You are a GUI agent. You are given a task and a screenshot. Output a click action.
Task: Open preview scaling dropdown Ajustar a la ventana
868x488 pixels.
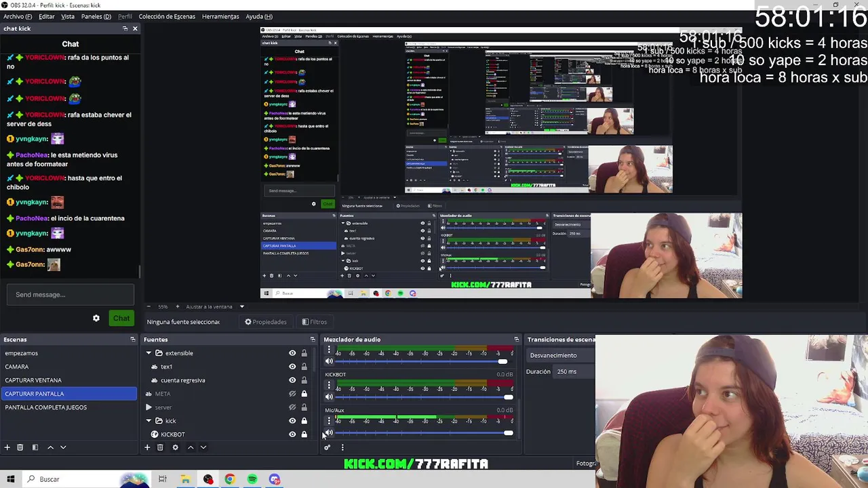(214, 306)
